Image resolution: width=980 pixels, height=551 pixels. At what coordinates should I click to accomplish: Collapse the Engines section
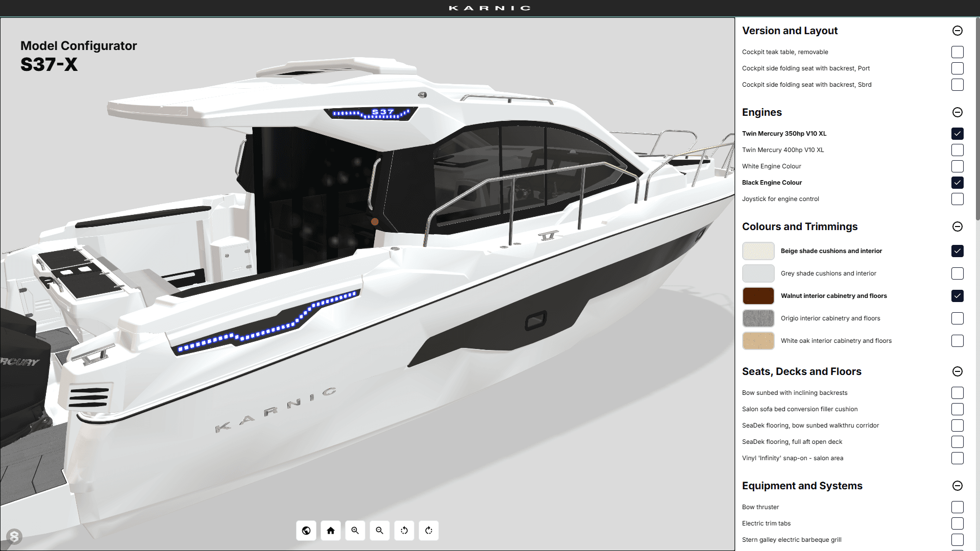(957, 112)
